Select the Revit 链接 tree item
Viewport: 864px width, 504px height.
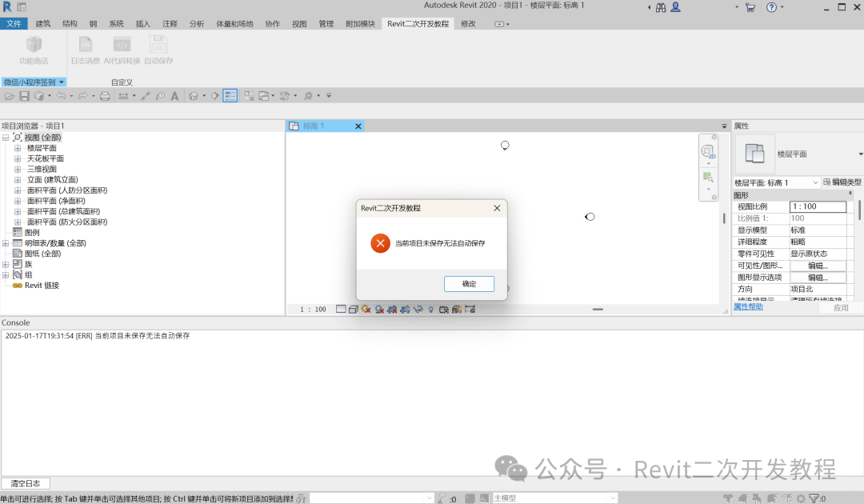(42, 286)
